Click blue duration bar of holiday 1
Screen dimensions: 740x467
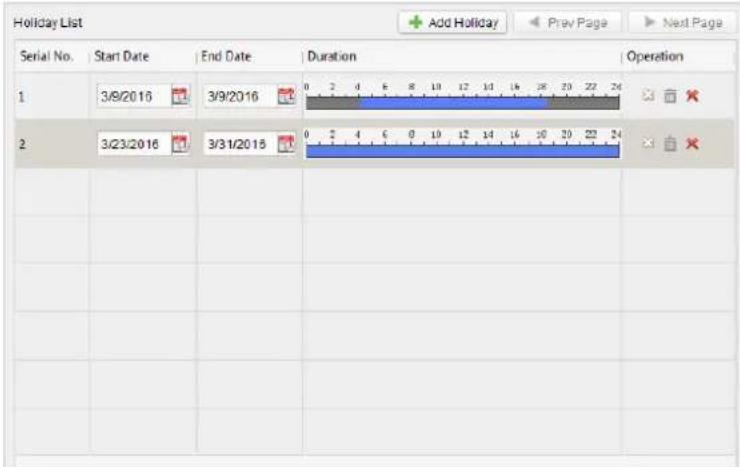454,103
